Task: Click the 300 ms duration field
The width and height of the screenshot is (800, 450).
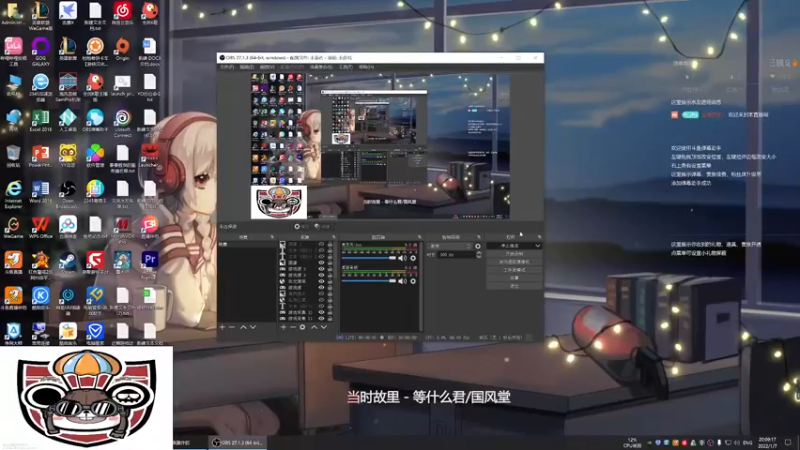Action: pos(456,255)
